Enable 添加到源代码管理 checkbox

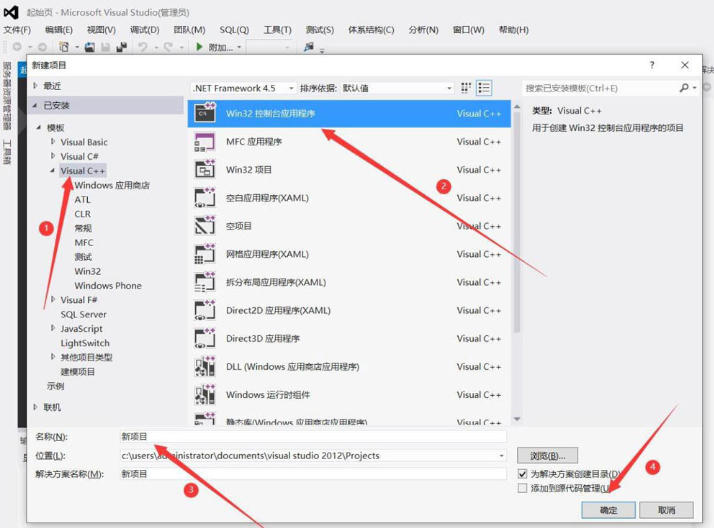point(523,488)
